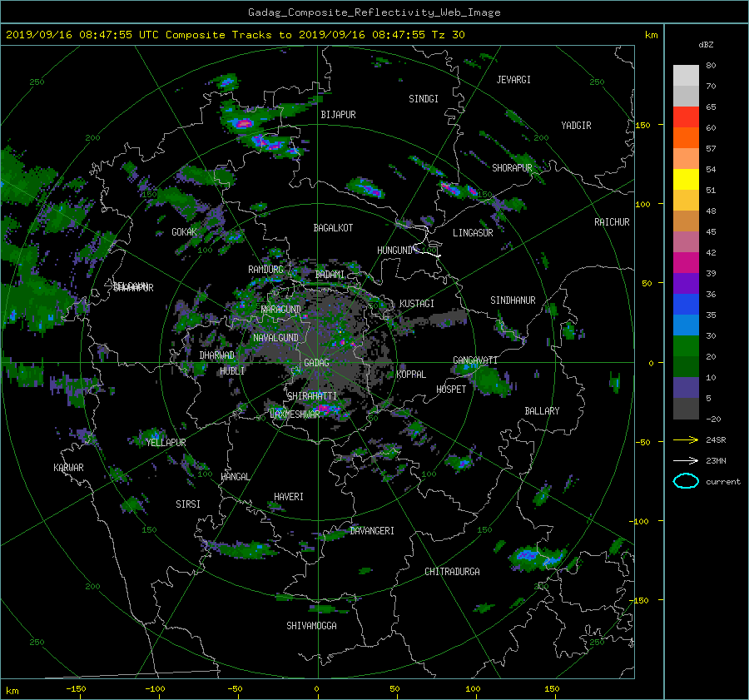Click the JEVARGI city label
The image size is (749, 700).
[x=513, y=80]
